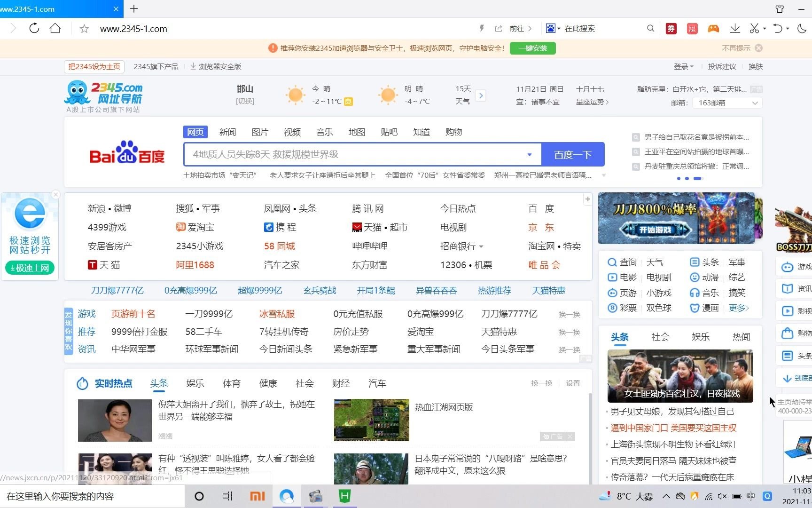Select the 视频 Baidu search tab
Screen dimensions: 812x508
tap(292, 132)
